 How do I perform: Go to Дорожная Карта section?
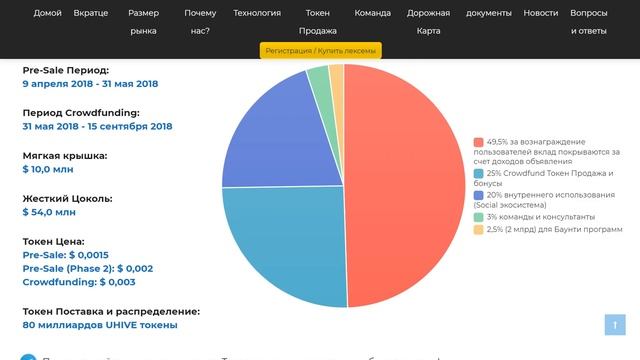[428, 22]
